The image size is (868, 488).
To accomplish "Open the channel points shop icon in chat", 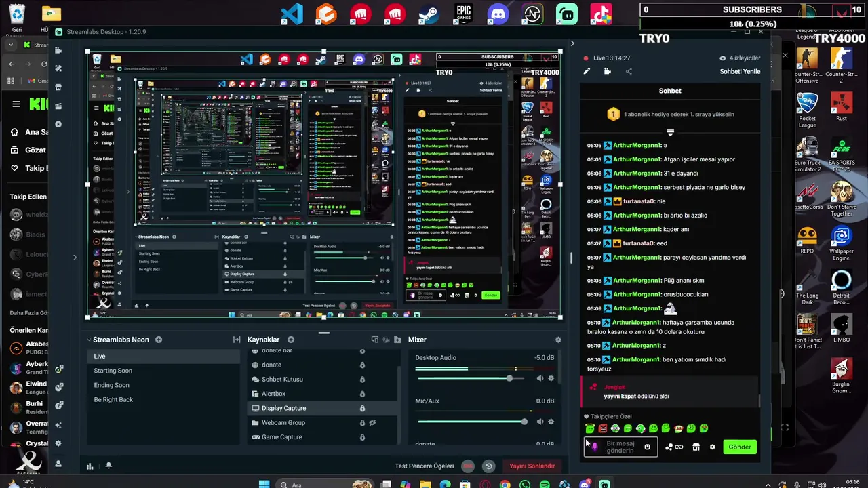I will (696, 447).
